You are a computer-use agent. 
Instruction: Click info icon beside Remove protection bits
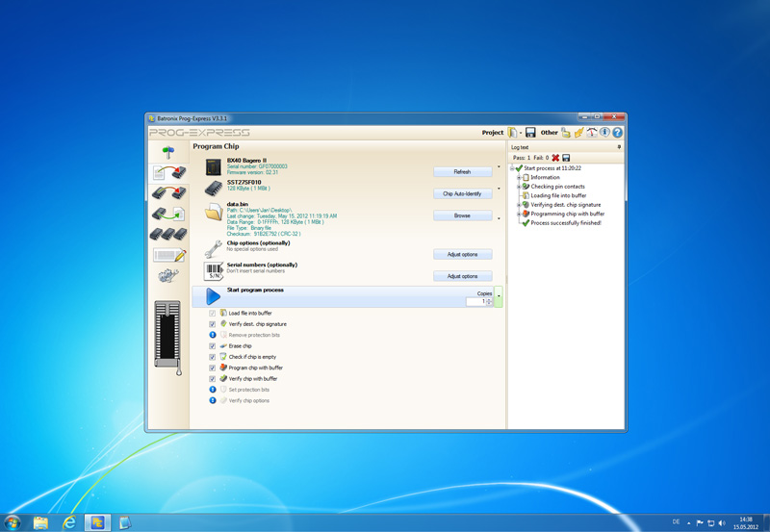(x=213, y=335)
